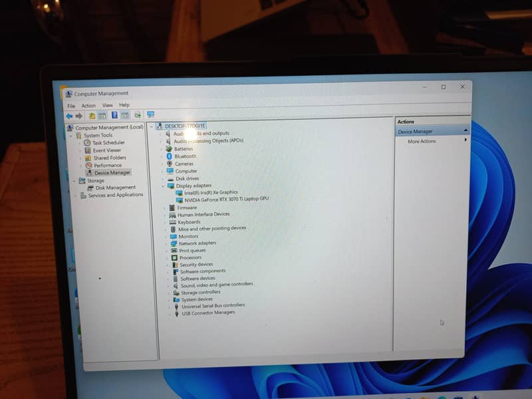Select Software devices category
Screen dimensions: 532x399
[x=198, y=279]
